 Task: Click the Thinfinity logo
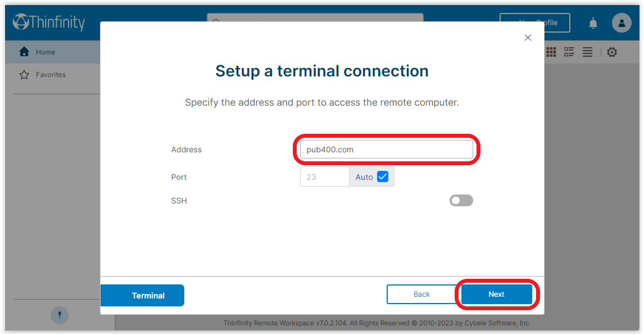49,22
